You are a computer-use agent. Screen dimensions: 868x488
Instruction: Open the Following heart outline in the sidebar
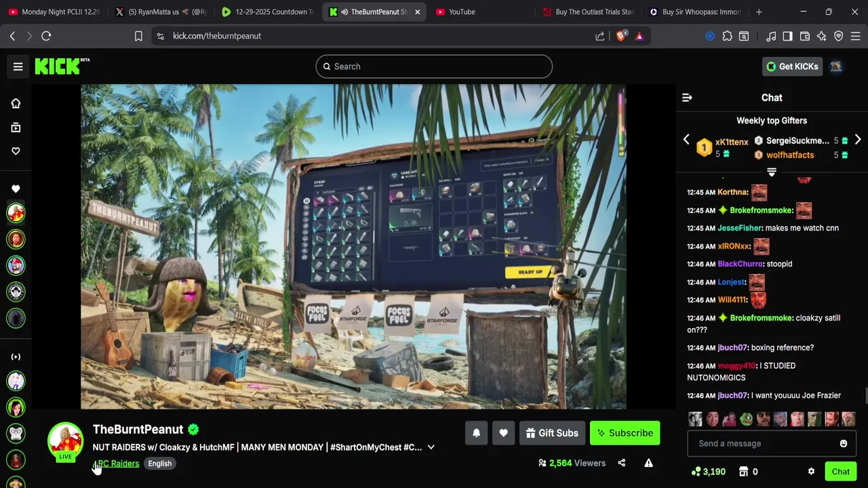tap(16, 151)
